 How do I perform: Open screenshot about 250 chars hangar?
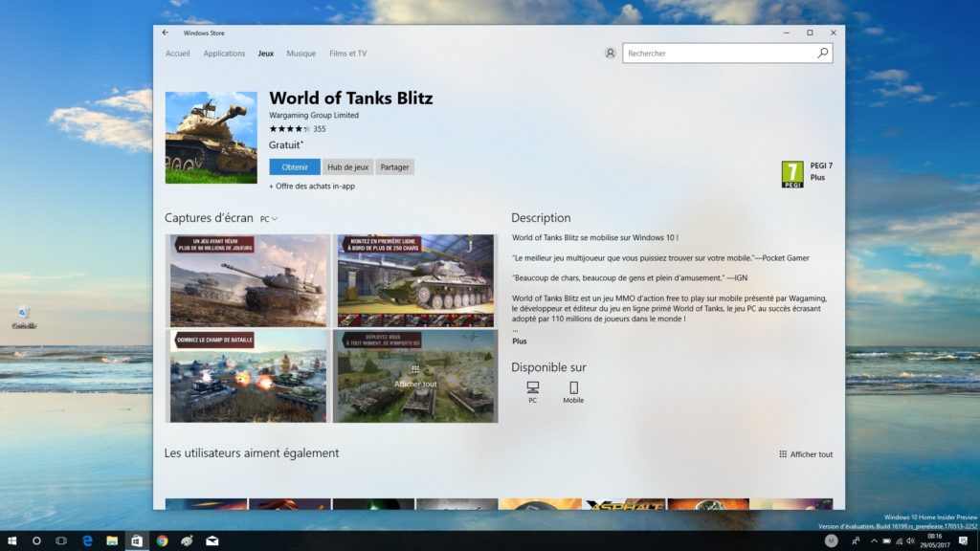(415, 280)
